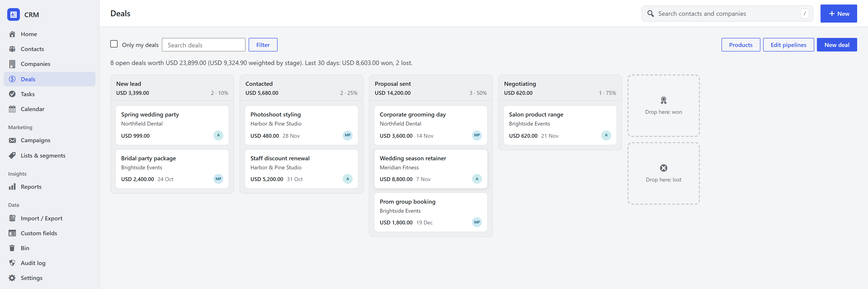Open the Prom group booking deal
Viewport: 868px width, 289px height.
click(x=431, y=212)
